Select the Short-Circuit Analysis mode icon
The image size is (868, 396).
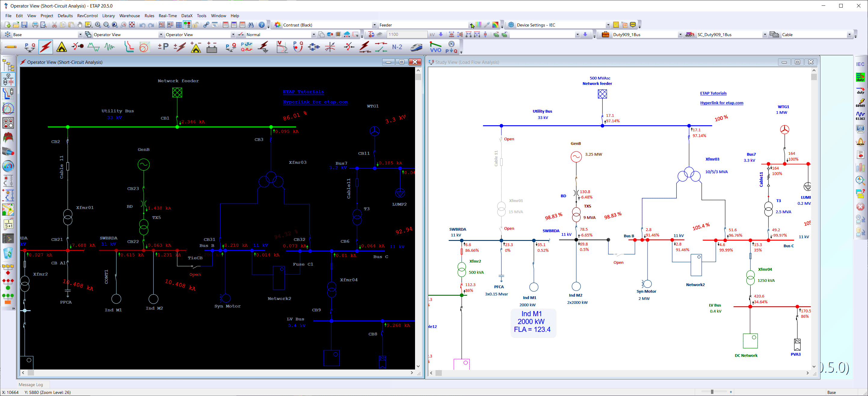click(x=45, y=47)
